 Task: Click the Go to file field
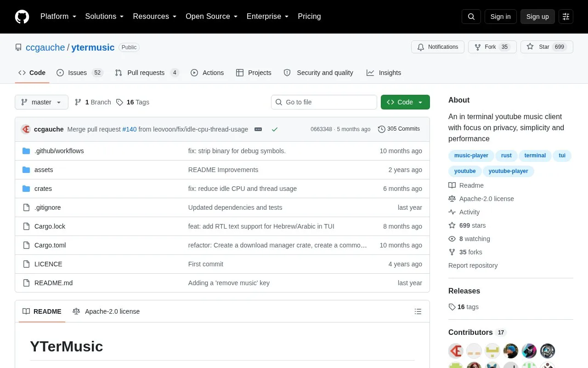pyautogui.click(x=324, y=102)
